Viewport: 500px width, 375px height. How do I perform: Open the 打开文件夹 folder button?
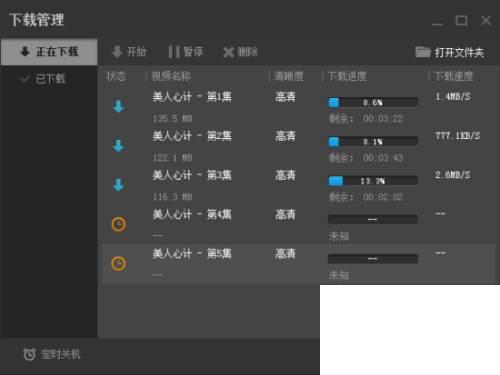point(450,52)
